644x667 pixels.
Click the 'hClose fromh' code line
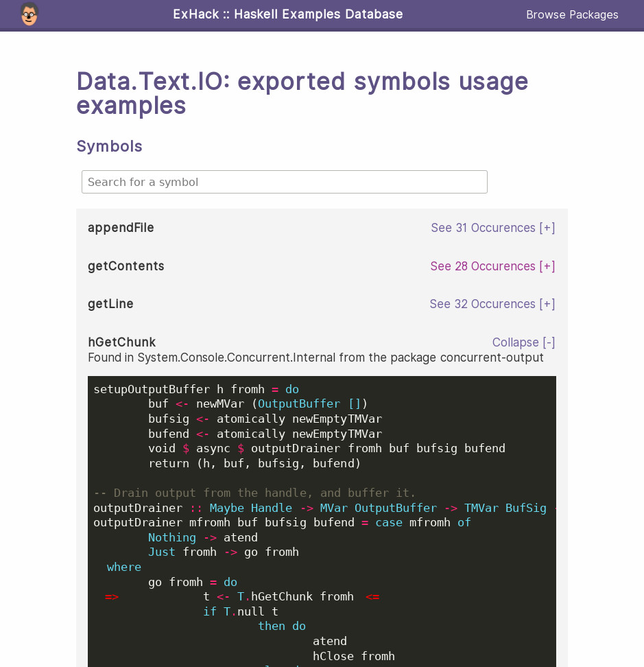pos(354,656)
